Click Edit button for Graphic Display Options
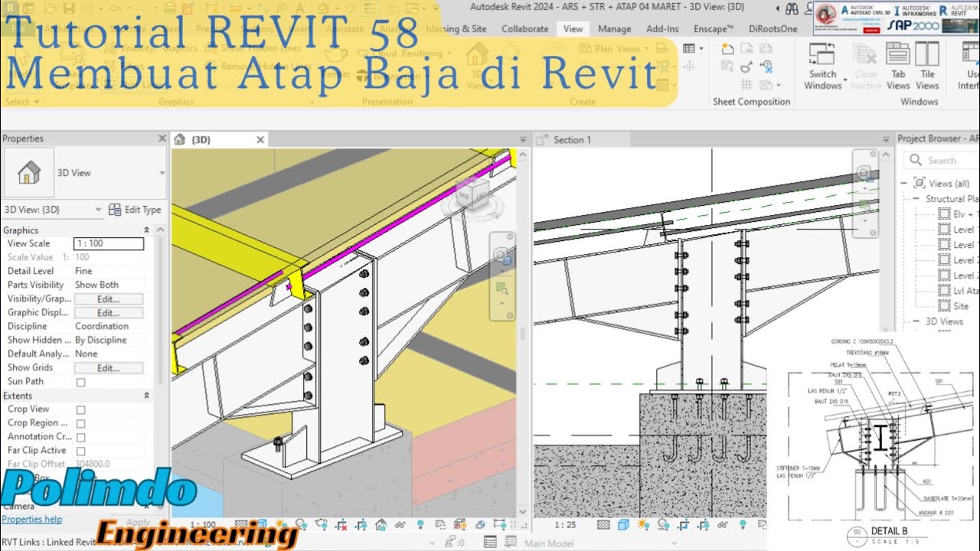980x551 pixels. point(108,313)
